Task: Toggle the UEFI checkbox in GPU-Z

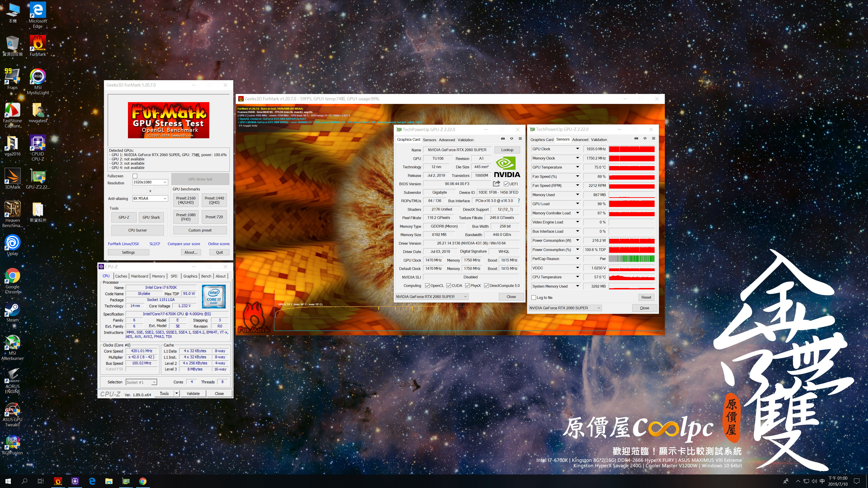Action: pos(506,184)
